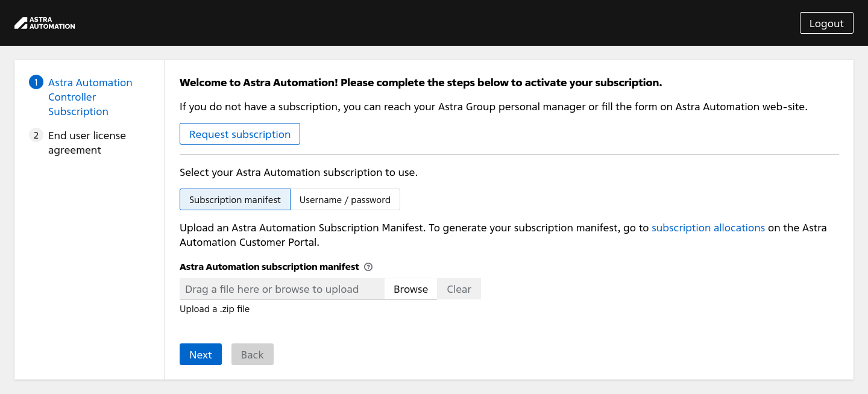Click the 'Select your Astra Automation subscription' text
This screenshot has height=394, width=868.
coord(298,172)
